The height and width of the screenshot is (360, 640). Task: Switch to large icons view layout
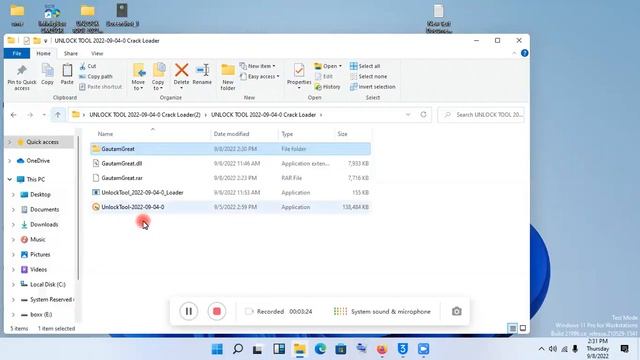point(523,328)
